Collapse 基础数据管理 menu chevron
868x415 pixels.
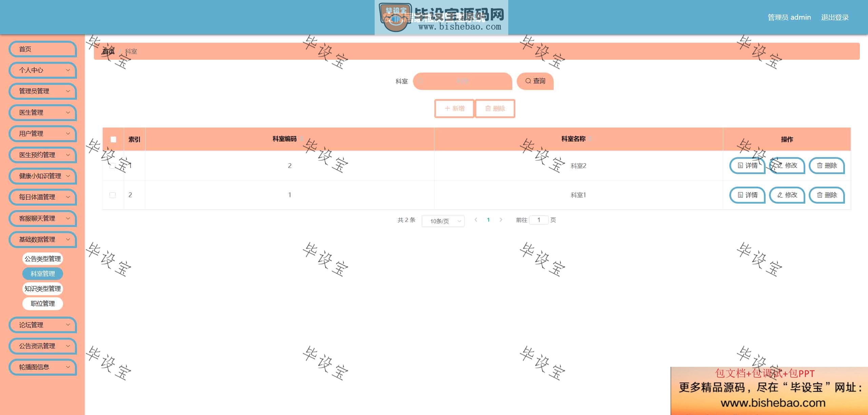click(x=68, y=240)
